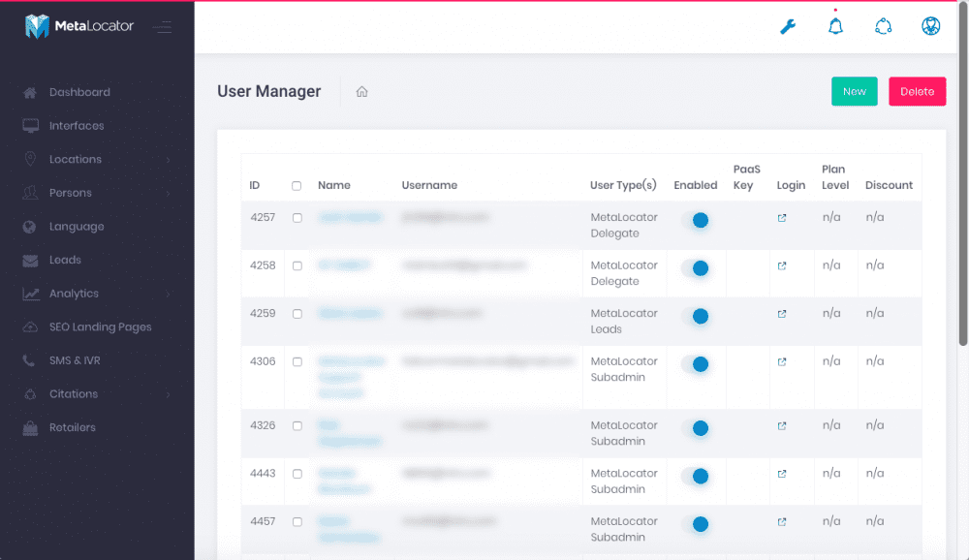Click the Persons icon in sidebar
969x560 pixels.
pyautogui.click(x=30, y=193)
